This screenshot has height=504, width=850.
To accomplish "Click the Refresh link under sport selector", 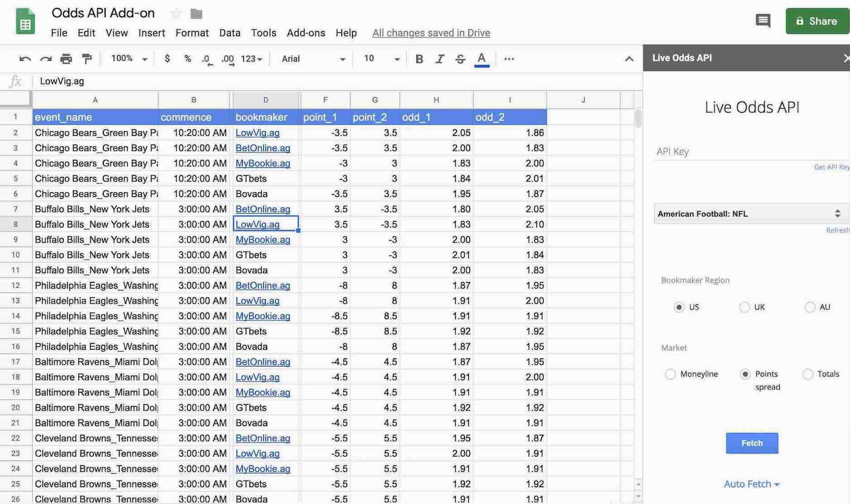I will click(837, 230).
